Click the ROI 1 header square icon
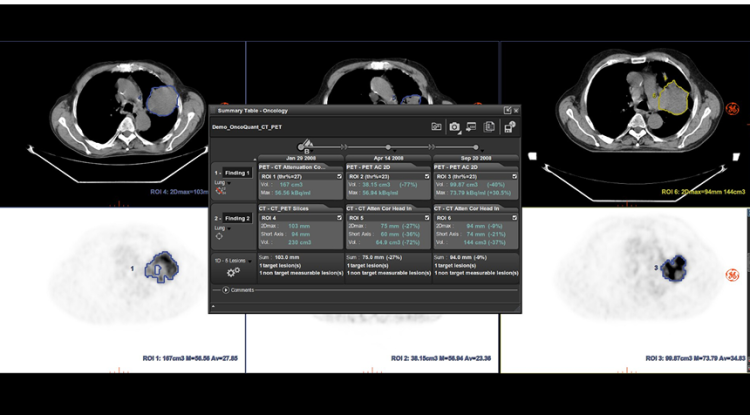Viewport: 750px width, 415px height. coord(339,176)
